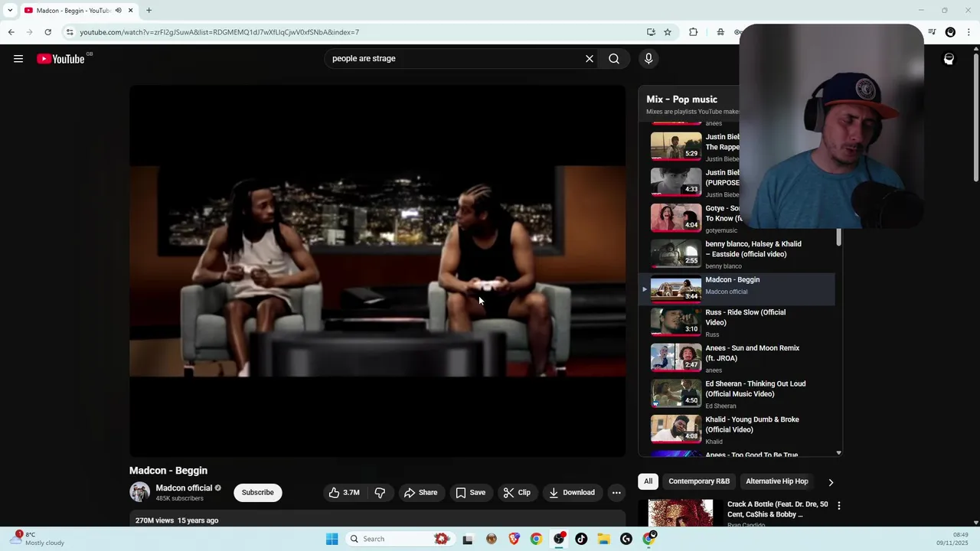Open Chrome profile avatar

coord(950,32)
